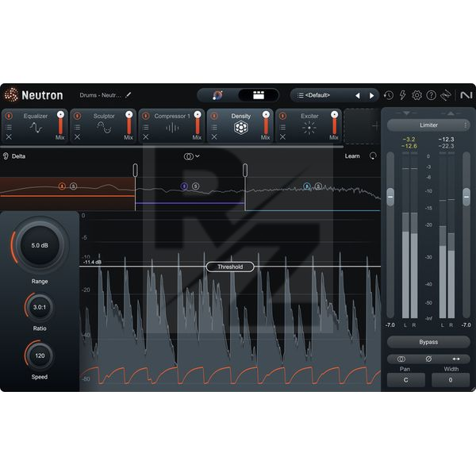Open Sculptor module presets list
Screen dimensions: 476x476
(78, 127)
